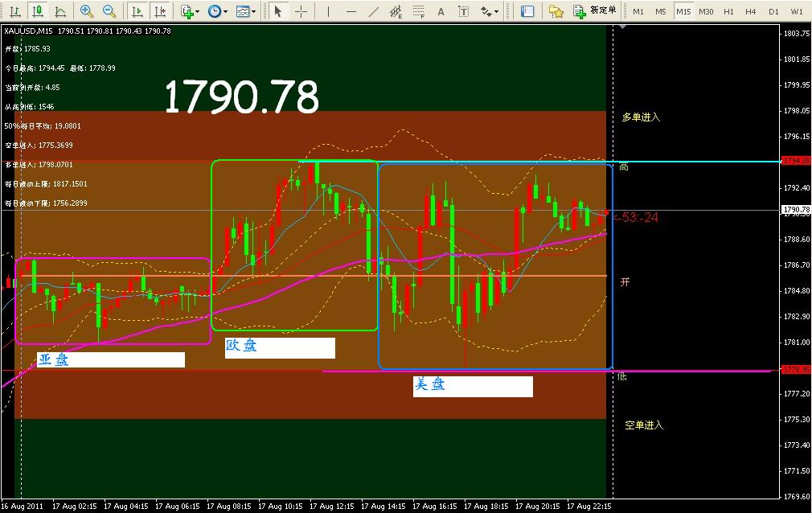Pick the vertical line drawing tool

[328, 11]
